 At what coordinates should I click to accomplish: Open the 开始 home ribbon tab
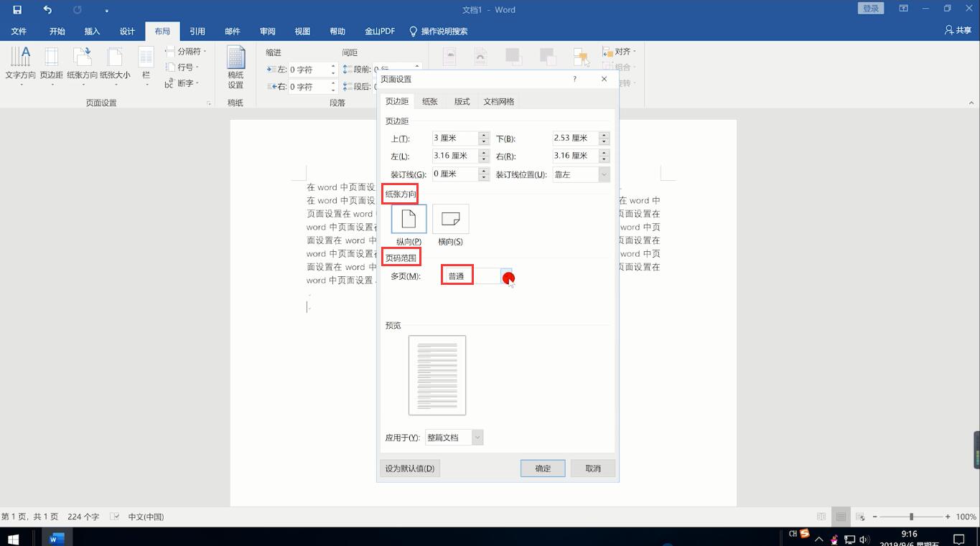coord(57,31)
